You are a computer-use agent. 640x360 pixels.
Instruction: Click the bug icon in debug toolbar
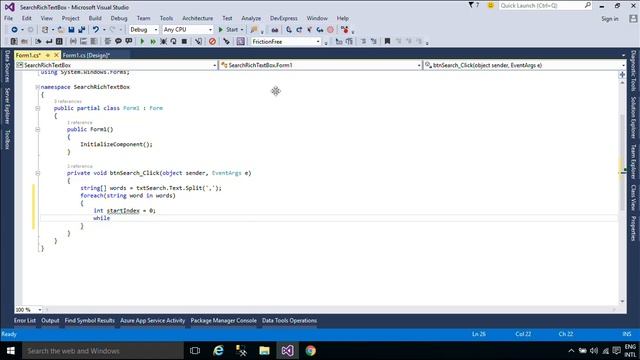pos(164,42)
